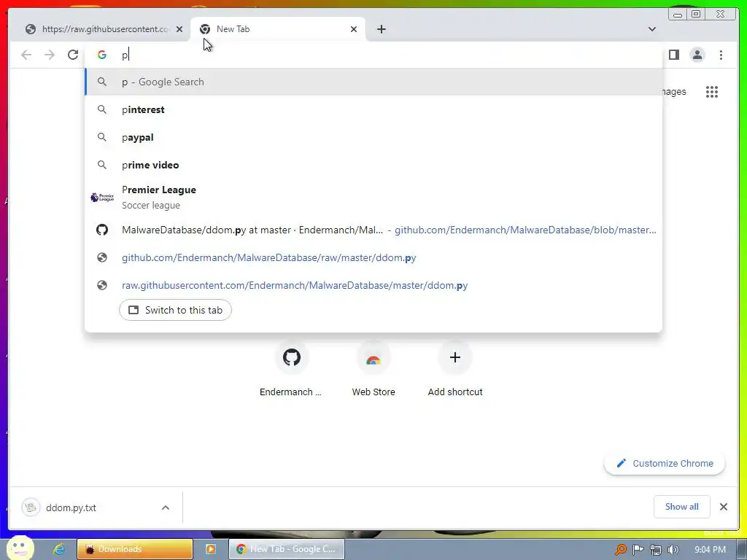This screenshot has height=560, width=747.
Task: Click Show all downloads
Action: [682, 507]
